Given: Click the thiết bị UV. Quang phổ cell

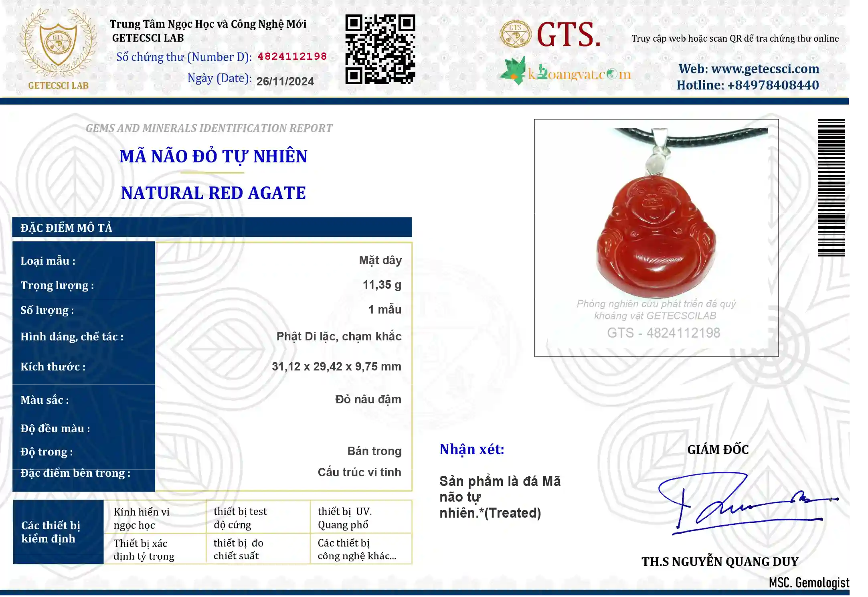Looking at the screenshot, I should [x=361, y=518].
